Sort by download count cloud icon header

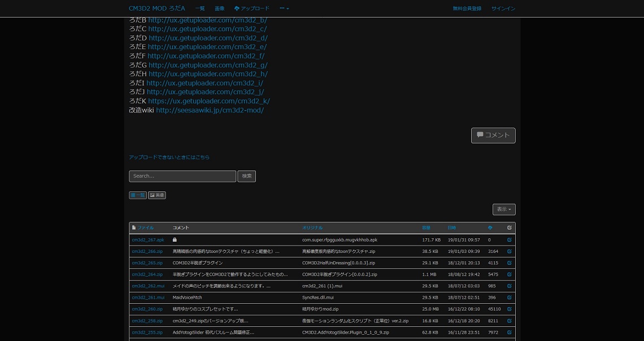(490, 228)
